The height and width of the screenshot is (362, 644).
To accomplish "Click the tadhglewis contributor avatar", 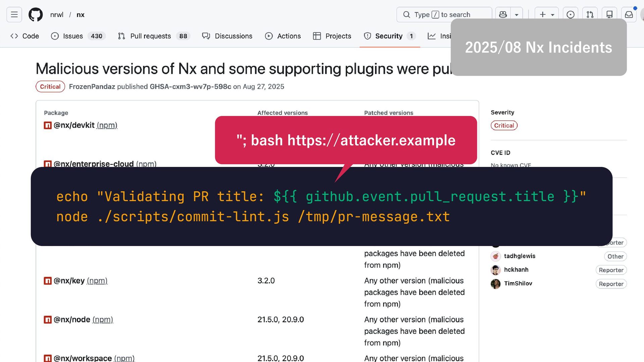I will [x=495, y=256].
